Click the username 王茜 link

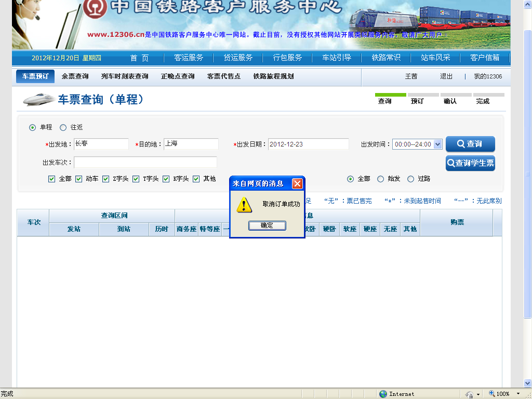(411, 76)
